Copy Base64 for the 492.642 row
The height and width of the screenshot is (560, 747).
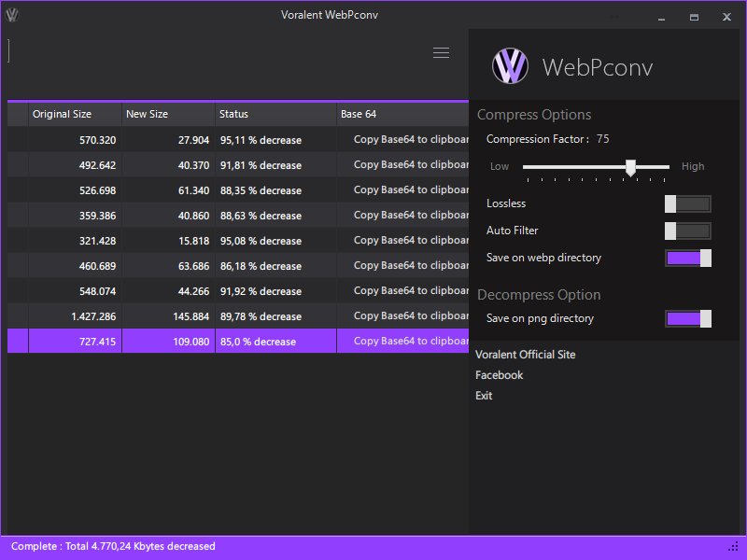[411, 165]
